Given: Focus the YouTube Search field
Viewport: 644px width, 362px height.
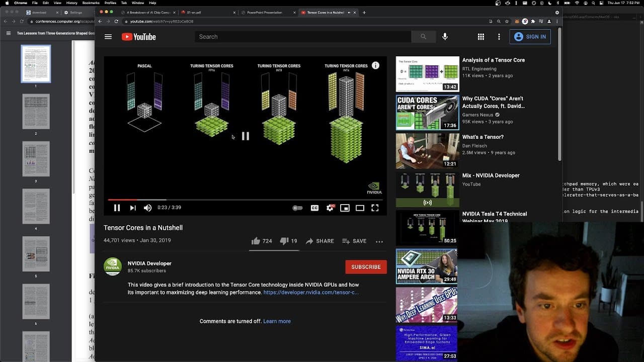Looking at the screenshot, I should pyautogui.click(x=303, y=37).
